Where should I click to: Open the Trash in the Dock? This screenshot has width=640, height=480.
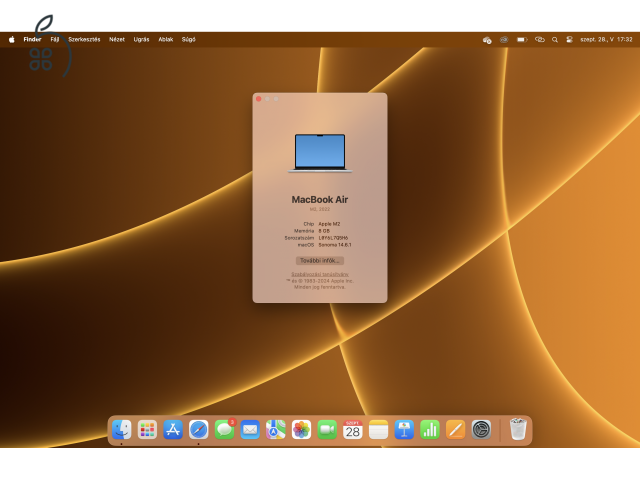click(x=518, y=429)
